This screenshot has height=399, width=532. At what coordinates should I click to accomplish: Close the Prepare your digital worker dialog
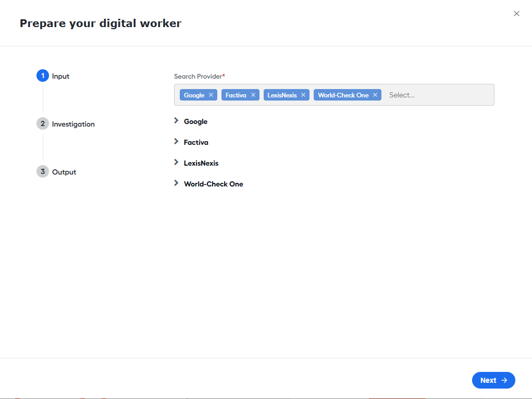tap(516, 14)
